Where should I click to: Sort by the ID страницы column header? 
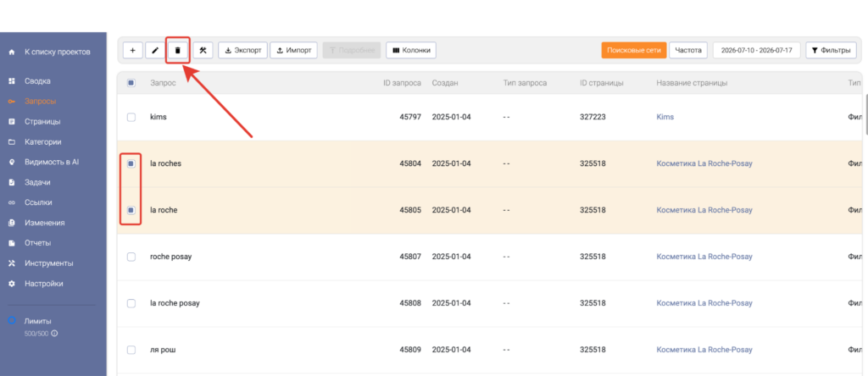602,83
